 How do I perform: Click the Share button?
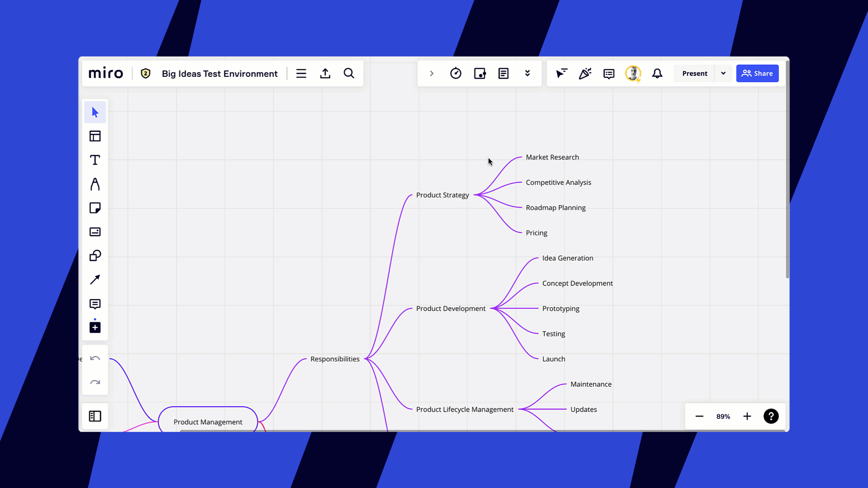click(x=757, y=73)
